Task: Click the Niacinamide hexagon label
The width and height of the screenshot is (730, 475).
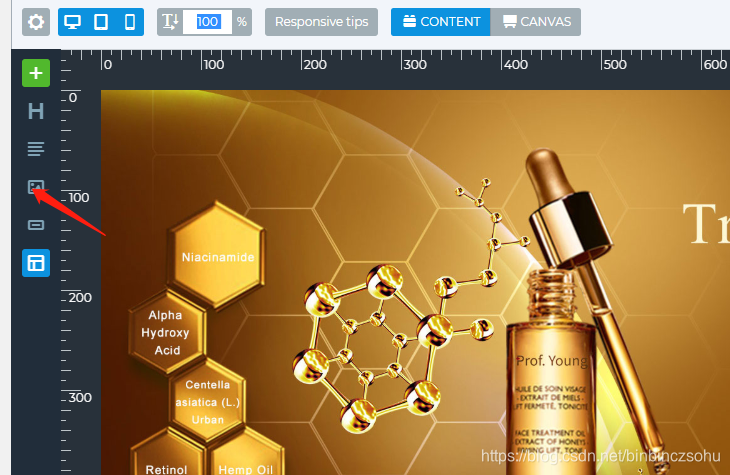Action: (218, 257)
